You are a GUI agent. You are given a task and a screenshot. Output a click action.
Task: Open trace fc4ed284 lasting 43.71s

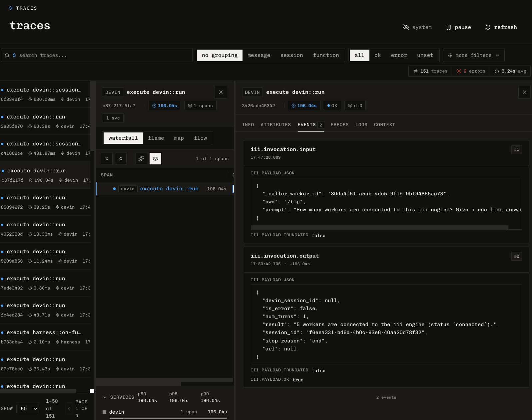[45, 310]
